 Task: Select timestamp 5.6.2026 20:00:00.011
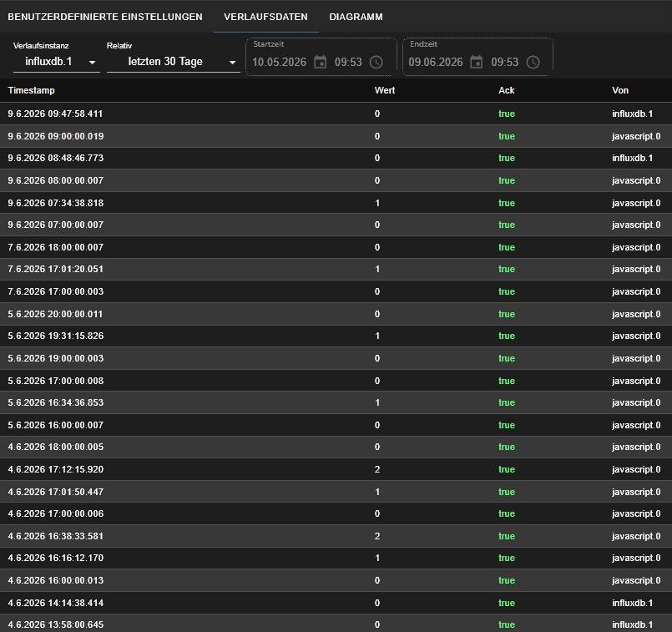pos(55,314)
